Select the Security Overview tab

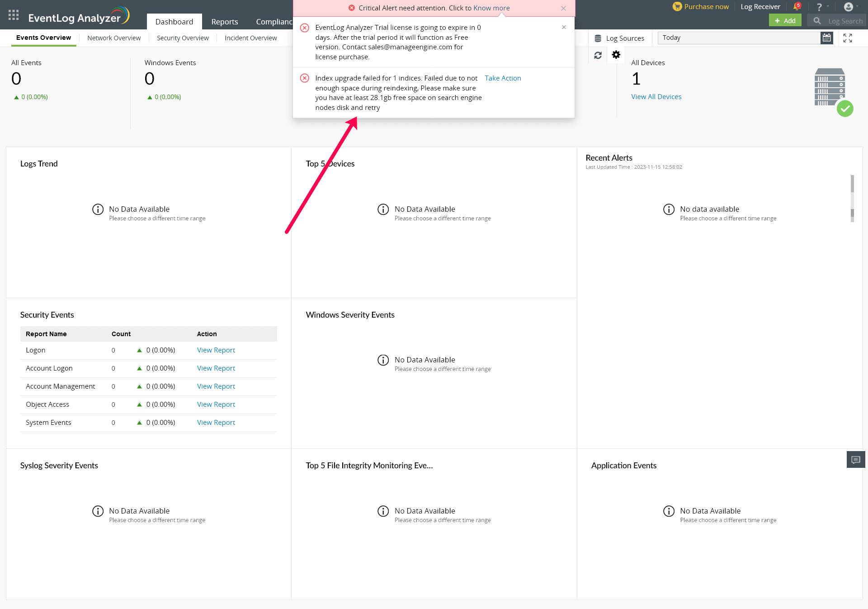(183, 38)
